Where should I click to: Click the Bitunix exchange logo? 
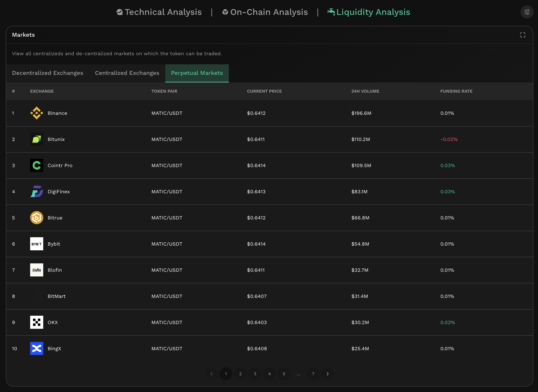36,139
